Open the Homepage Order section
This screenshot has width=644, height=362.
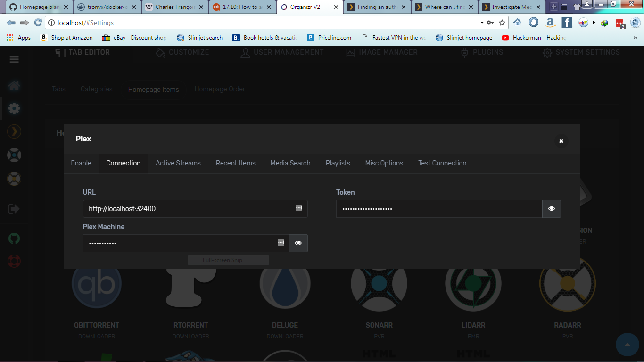tap(220, 89)
